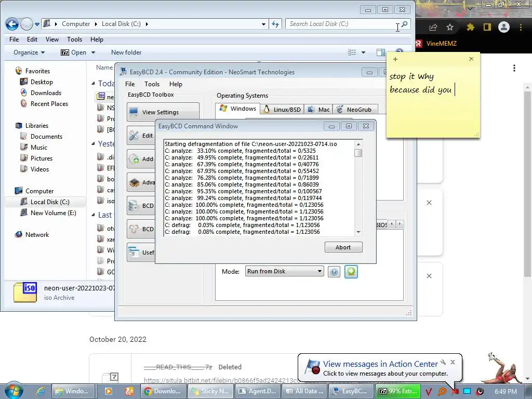Select New Volume (E:) in the navigation pane
532x399 pixels.
tap(54, 213)
